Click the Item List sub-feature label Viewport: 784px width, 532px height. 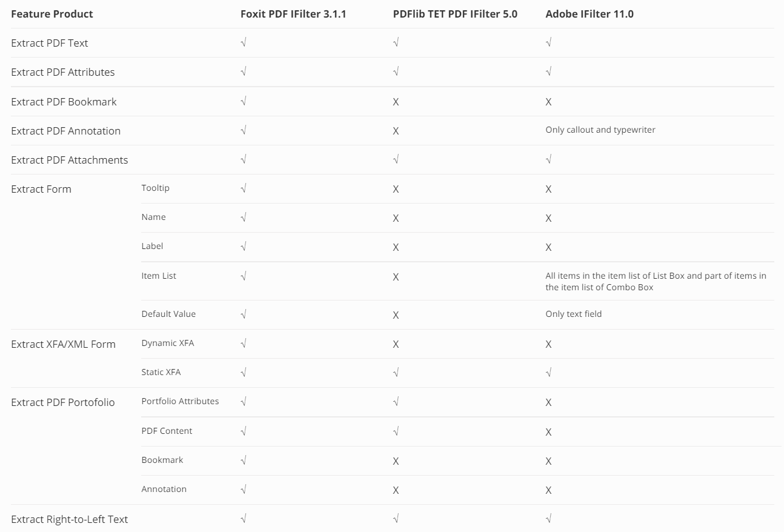(x=159, y=276)
